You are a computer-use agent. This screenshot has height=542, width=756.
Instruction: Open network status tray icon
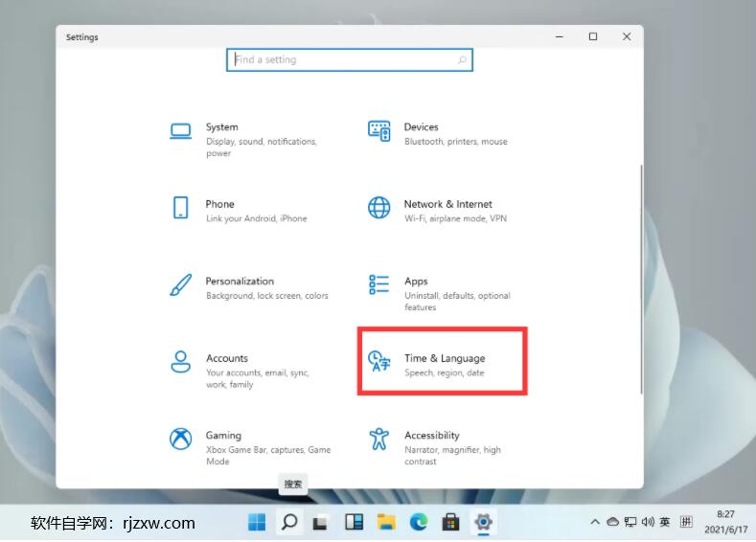tap(630, 522)
